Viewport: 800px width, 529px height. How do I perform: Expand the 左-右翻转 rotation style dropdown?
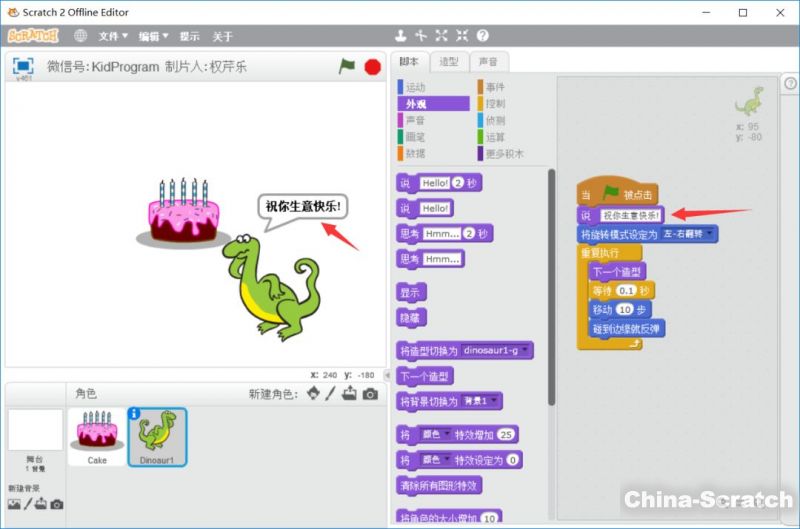710,234
